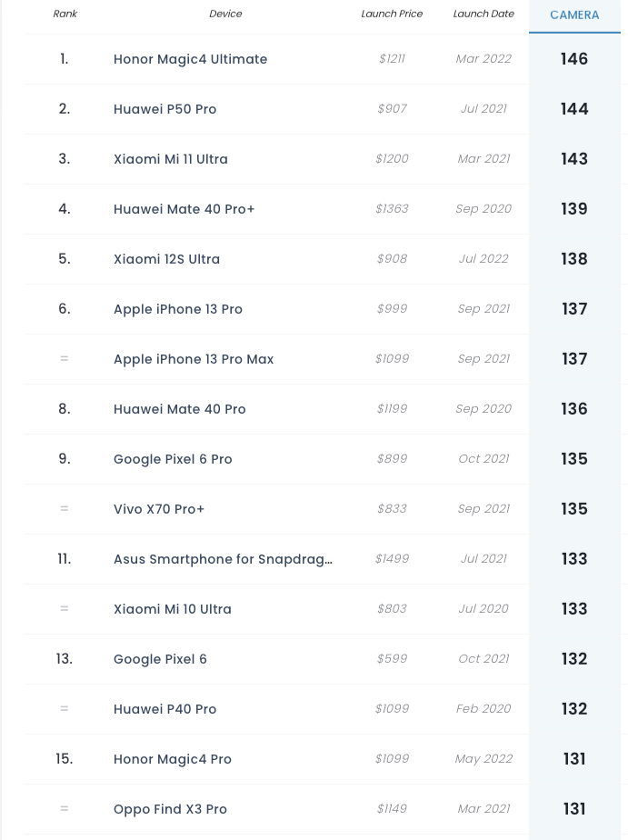Viewport: 628px width, 840px height.
Task: Open Huawei P40 Pro device link
Action: pos(164,709)
